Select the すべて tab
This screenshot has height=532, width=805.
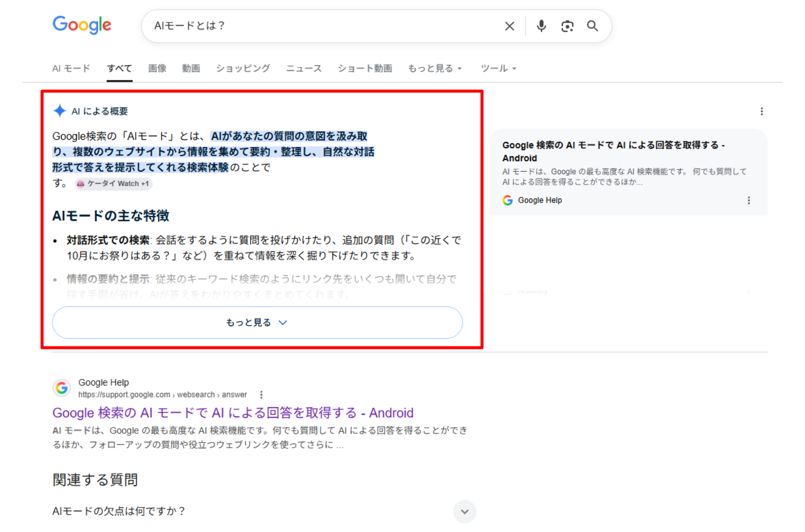point(119,68)
